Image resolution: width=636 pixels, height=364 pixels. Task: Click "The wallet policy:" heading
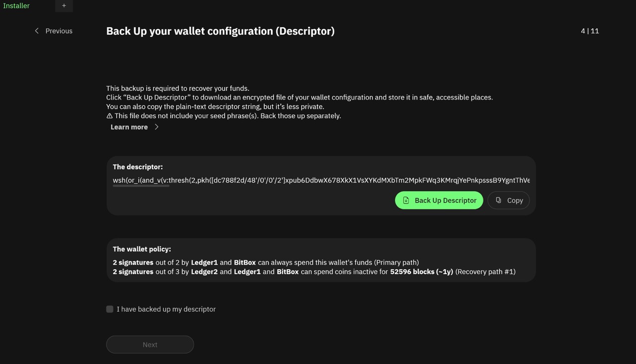(x=142, y=249)
